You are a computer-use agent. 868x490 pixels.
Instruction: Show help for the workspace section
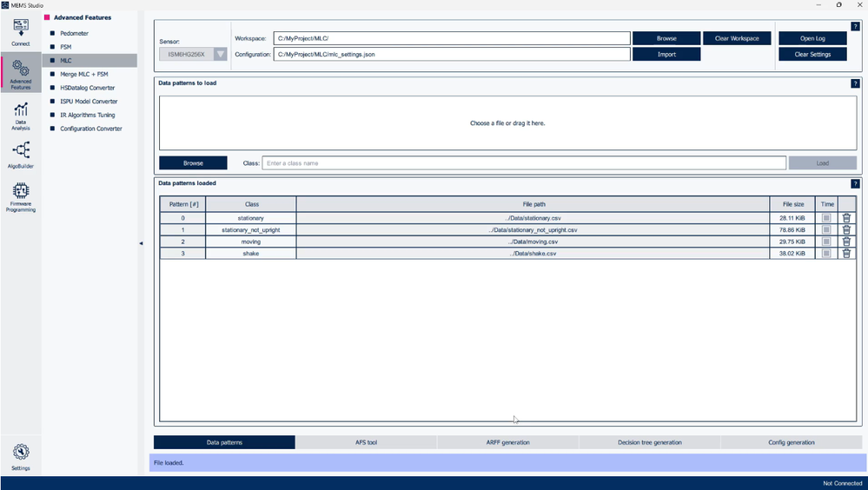tap(855, 26)
